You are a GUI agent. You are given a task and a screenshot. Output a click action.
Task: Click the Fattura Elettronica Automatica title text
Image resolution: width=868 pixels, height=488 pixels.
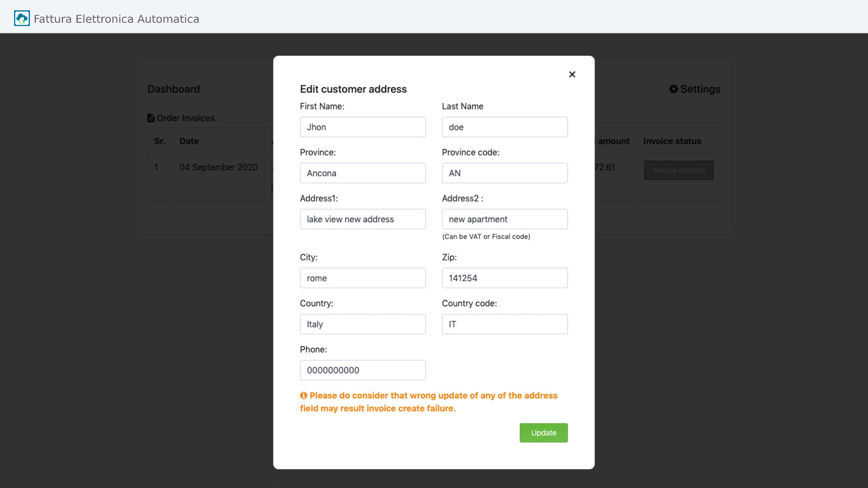[x=117, y=19]
